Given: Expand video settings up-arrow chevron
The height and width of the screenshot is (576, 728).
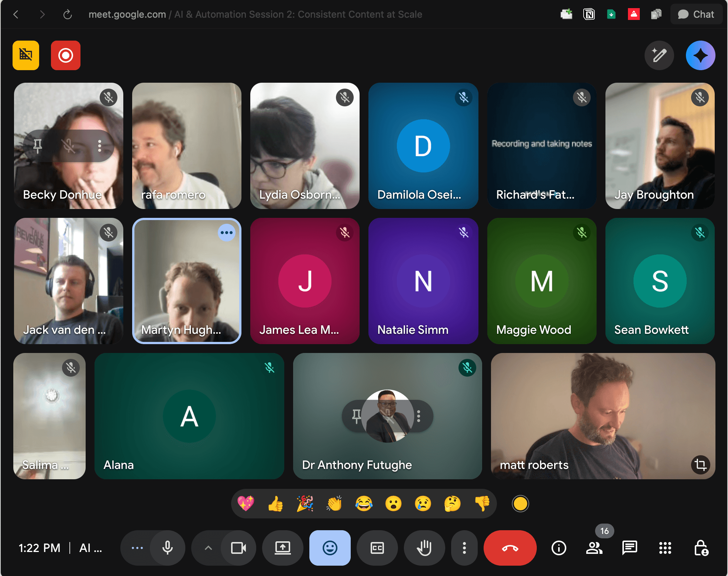Looking at the screenshot, I should [208, 548].
